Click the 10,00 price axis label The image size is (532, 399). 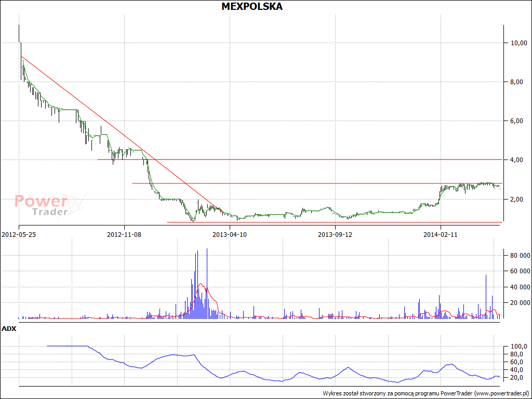point(519,43)
